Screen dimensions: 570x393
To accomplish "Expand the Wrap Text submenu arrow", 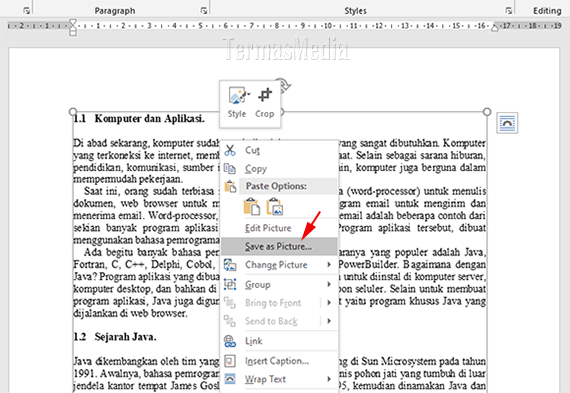I will tap(329, 379).
